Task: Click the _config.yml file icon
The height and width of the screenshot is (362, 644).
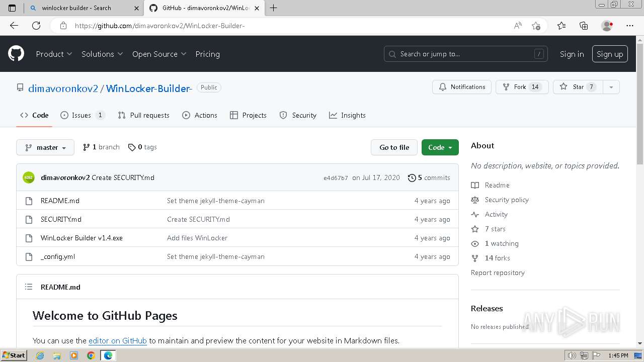Action: pyautogui.click(x=29, y=256)
